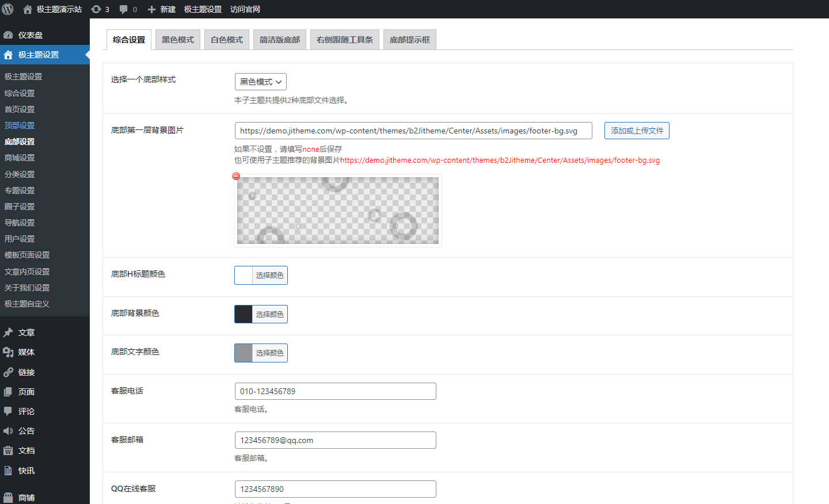This screenshot has width=829, height=504.
Task: Open the 极主题设置 admin bar menu
Action: (203, 9)
